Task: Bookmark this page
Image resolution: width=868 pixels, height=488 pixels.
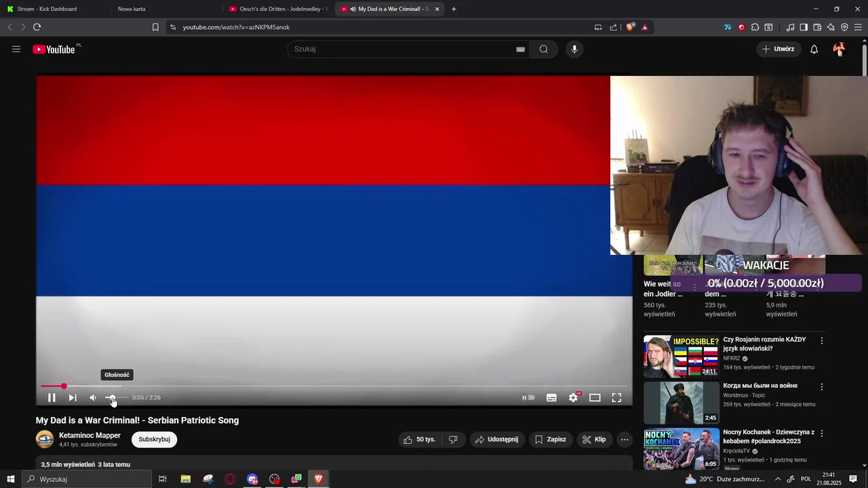Action: [155, 27]
